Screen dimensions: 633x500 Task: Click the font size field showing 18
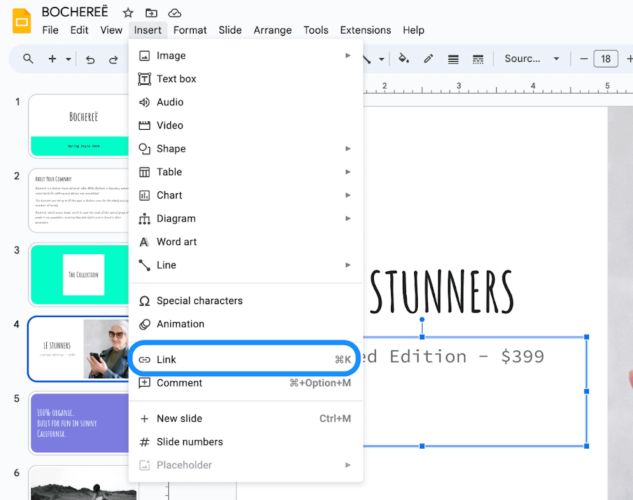606,59
